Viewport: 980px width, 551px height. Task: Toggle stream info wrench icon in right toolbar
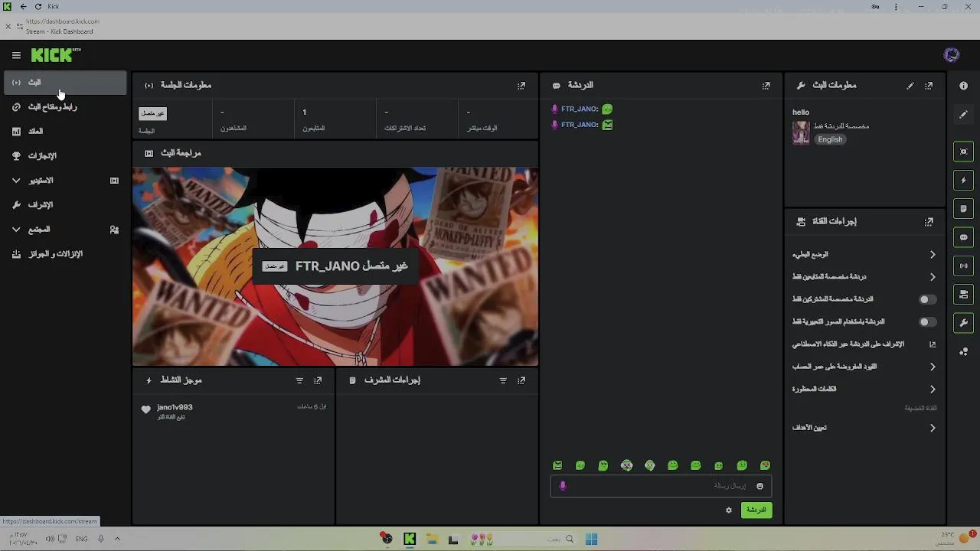point(964,323)
